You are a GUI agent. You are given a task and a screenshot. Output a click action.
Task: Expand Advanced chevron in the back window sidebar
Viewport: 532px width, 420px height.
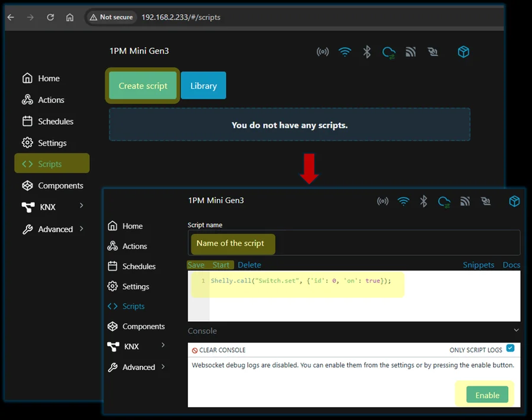[x=82, y=229]
